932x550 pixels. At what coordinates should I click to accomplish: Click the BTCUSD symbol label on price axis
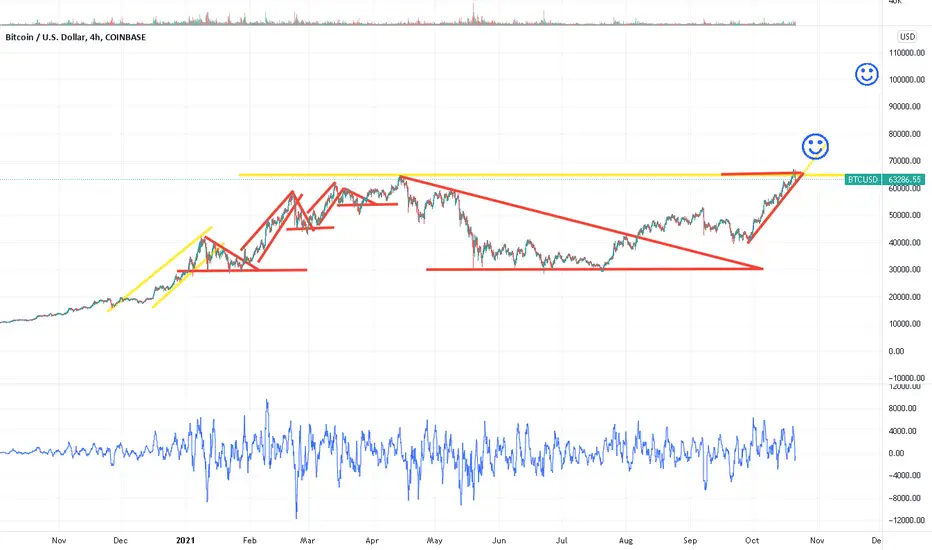click(862, 179)
